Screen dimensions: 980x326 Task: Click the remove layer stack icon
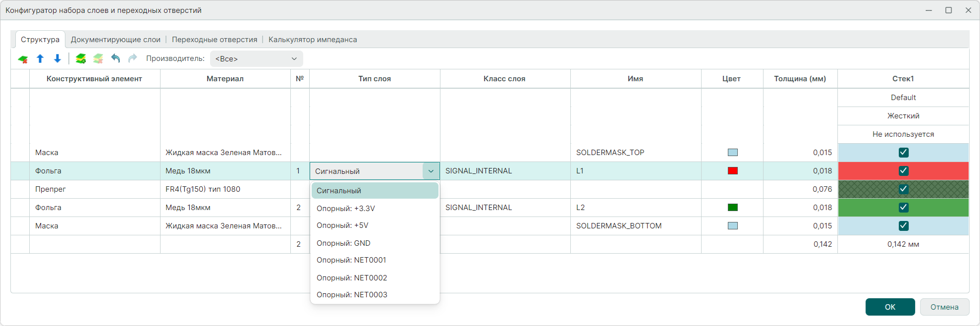click(x=98, y=59)
